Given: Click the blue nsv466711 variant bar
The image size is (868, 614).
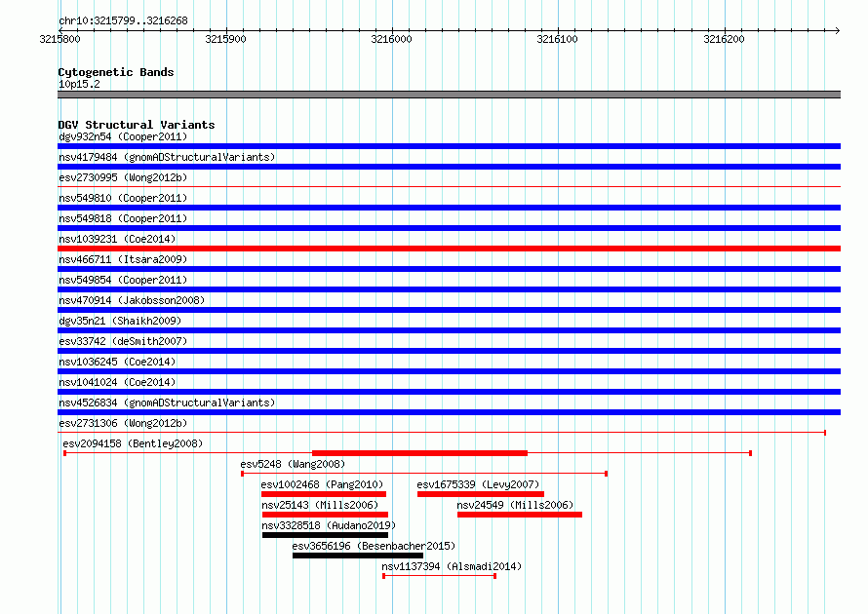Looking at the screenshot, I should 449,269.
